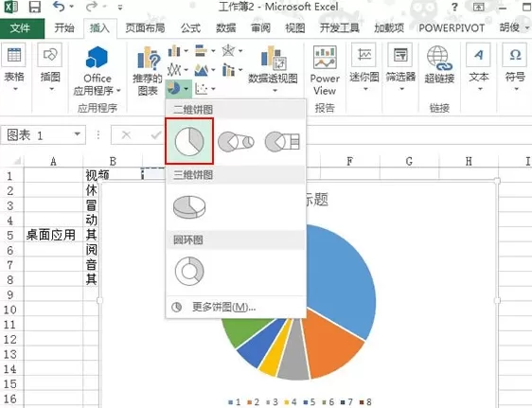Switch to the 开始 tab
The image size is (532, 408).
[x=64, y=28]
